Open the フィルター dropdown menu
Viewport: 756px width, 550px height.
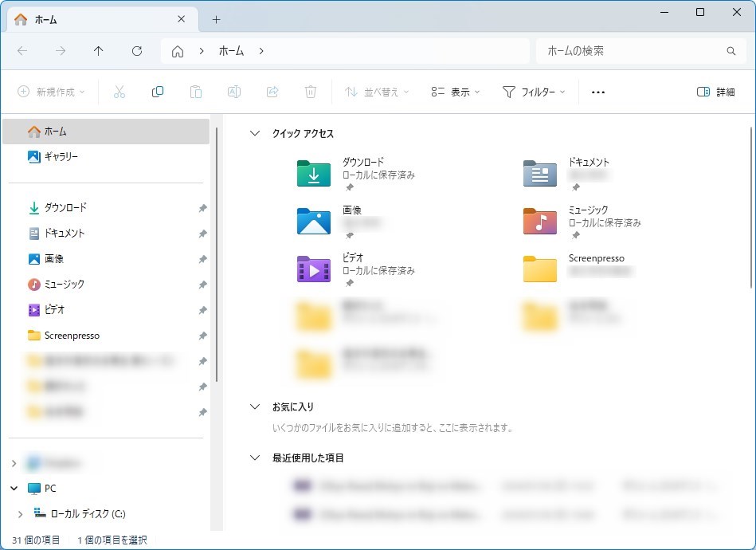click(534, 92)
